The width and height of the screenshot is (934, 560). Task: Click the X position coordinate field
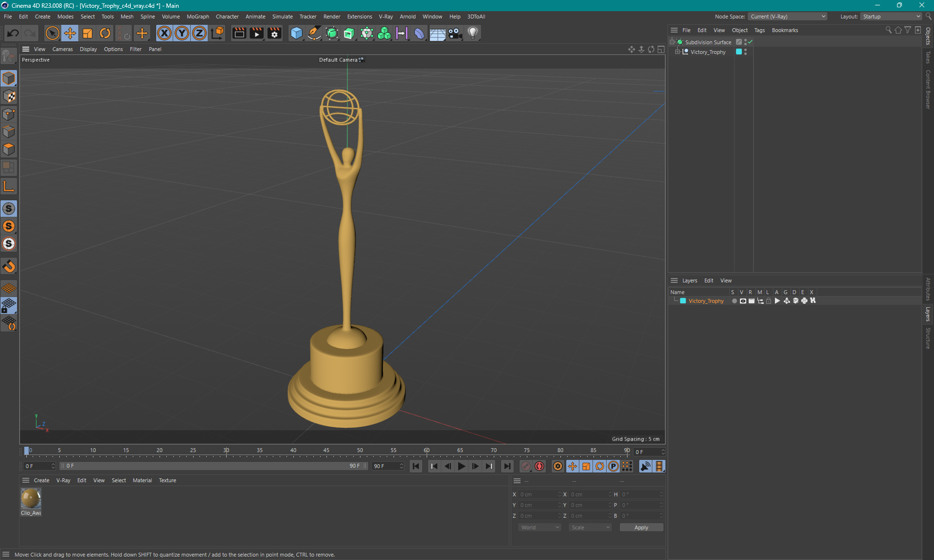[x=539, y=494]
